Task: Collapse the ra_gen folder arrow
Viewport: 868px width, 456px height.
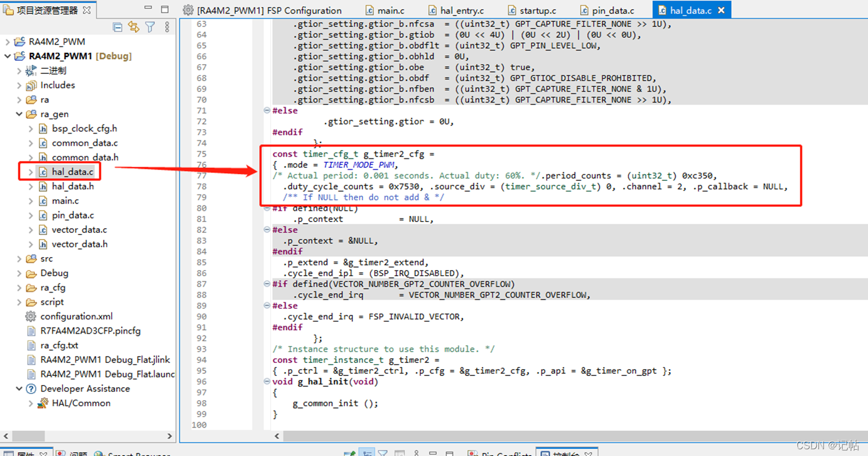Action: [19, 114]
